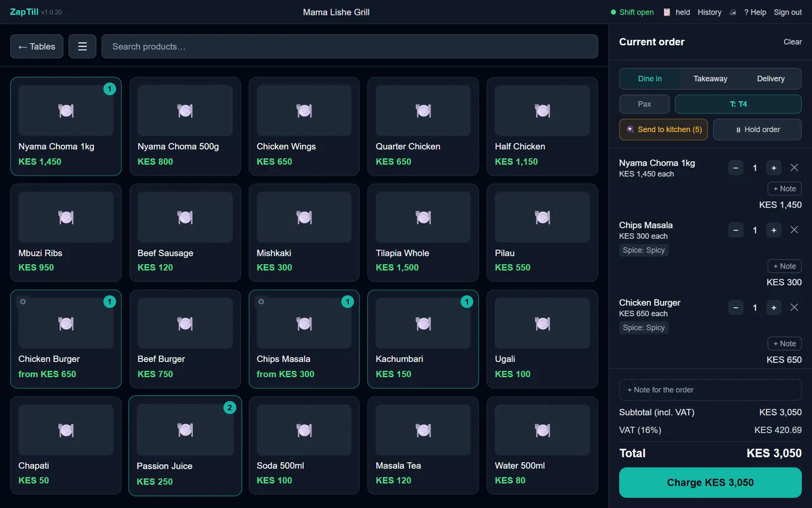Open the category menu hamburger icon
This screenshot has height=508, width=812.
[x=82, y=46]
